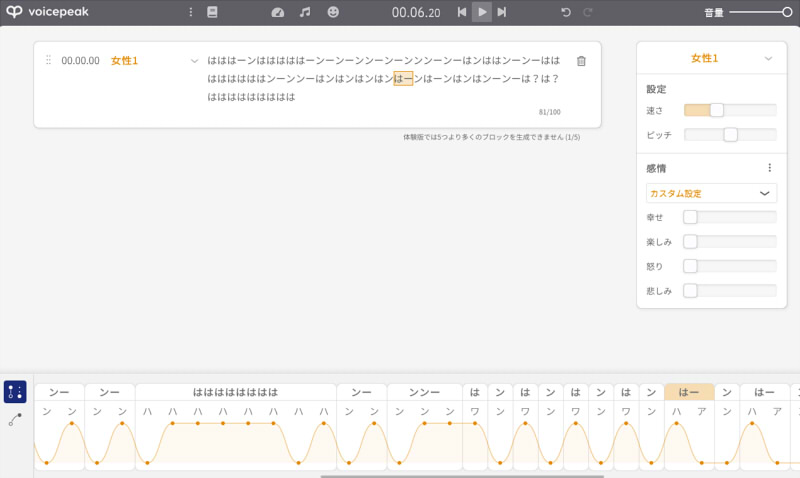800x478 pixels.
Task: Select the はははははははは segment in timeline
Action: pos(235,392)
